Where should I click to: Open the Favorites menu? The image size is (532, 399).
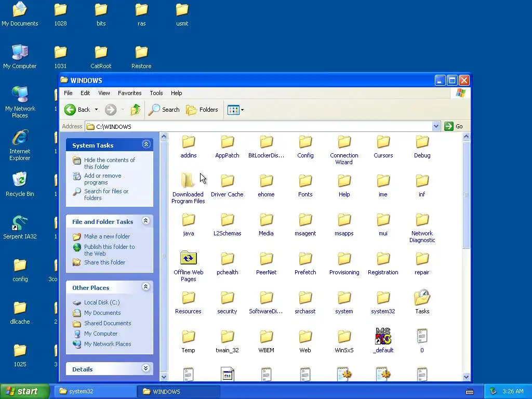click(129, 93)
